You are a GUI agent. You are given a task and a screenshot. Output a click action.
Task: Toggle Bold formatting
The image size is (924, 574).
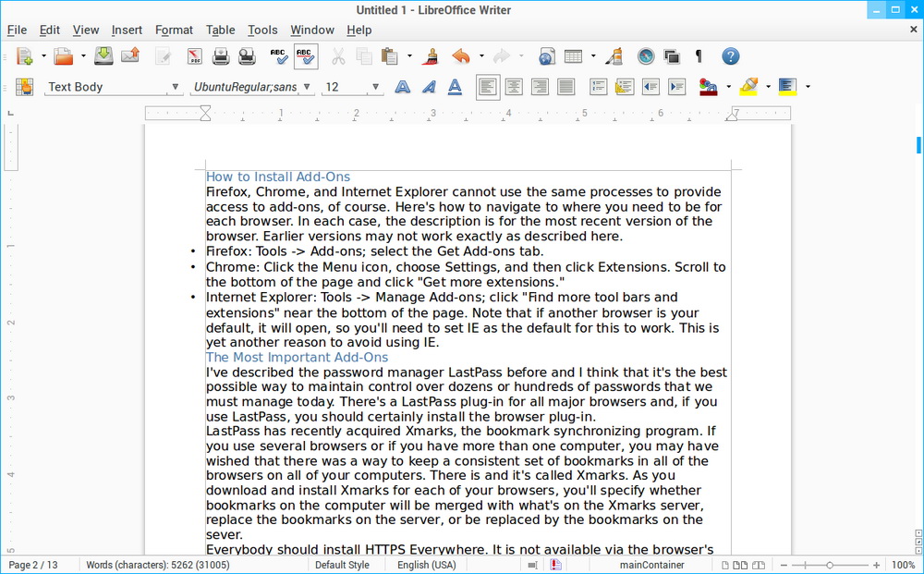point(403,87)
